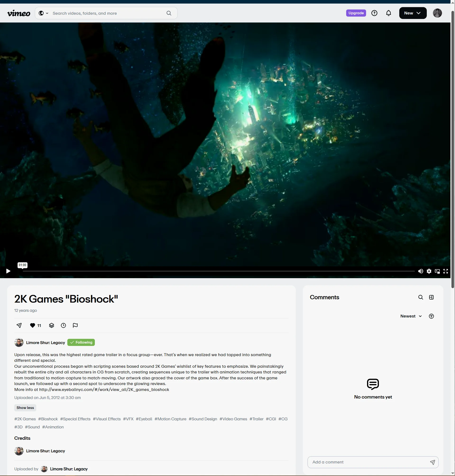The image size is (455, 476).
Task: Click author avatar beside Following button
Action: [x=19, y=342]
